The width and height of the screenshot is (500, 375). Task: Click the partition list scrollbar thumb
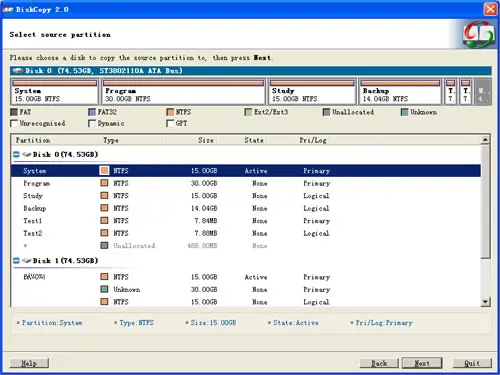[486, 201]
